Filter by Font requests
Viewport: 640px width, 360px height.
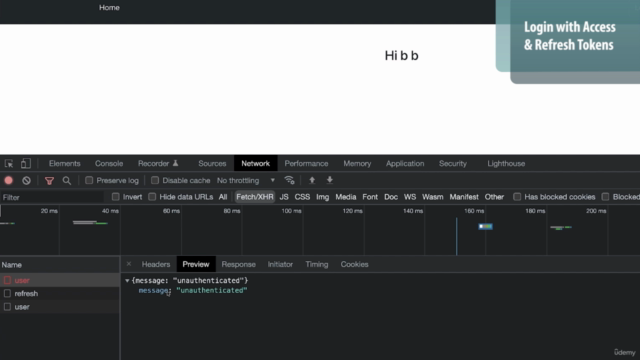(370, 197)
